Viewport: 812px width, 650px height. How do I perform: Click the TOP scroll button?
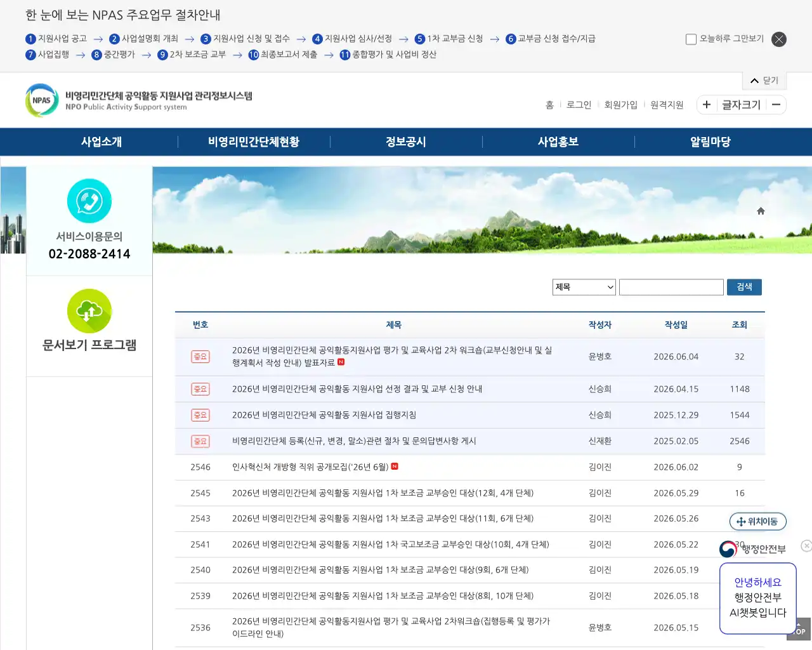pos(799,629)
